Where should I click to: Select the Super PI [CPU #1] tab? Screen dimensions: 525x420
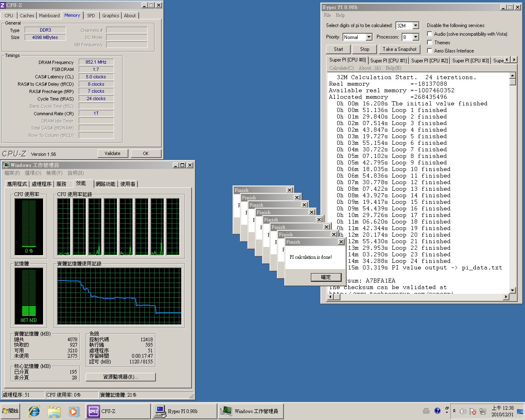tap(388, 60)
